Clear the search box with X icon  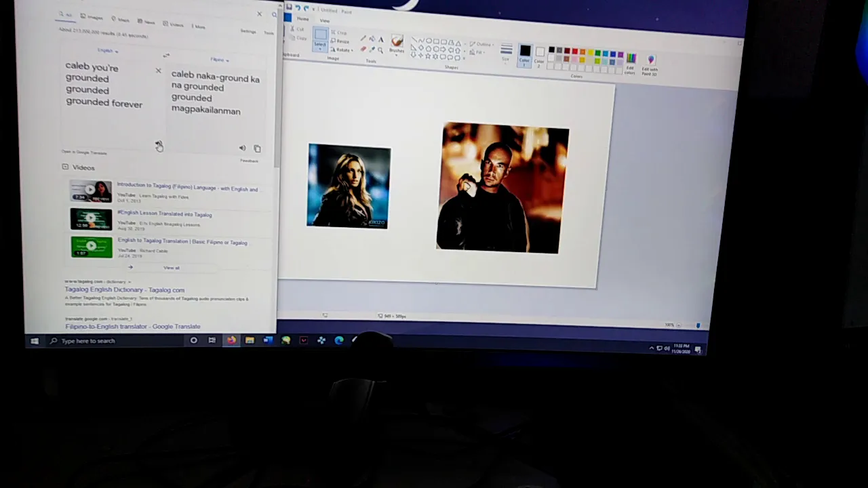click(x=259, y=14)
